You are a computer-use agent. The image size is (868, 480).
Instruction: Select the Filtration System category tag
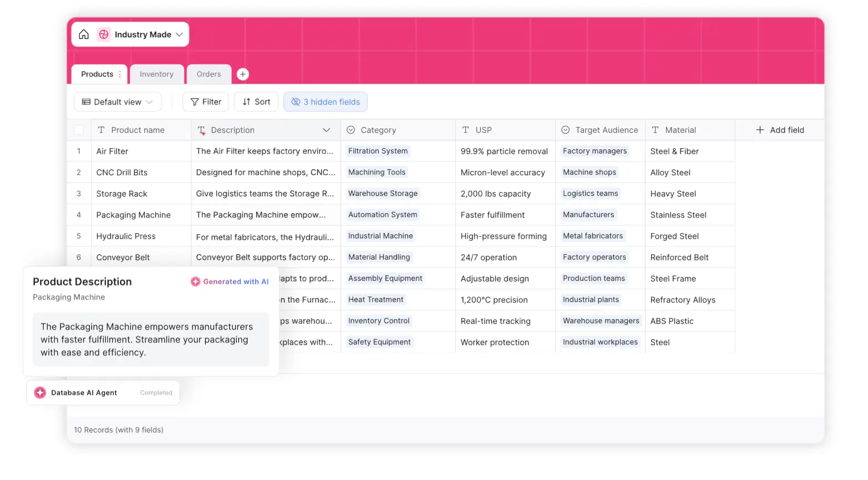click(x=378, y=151)
